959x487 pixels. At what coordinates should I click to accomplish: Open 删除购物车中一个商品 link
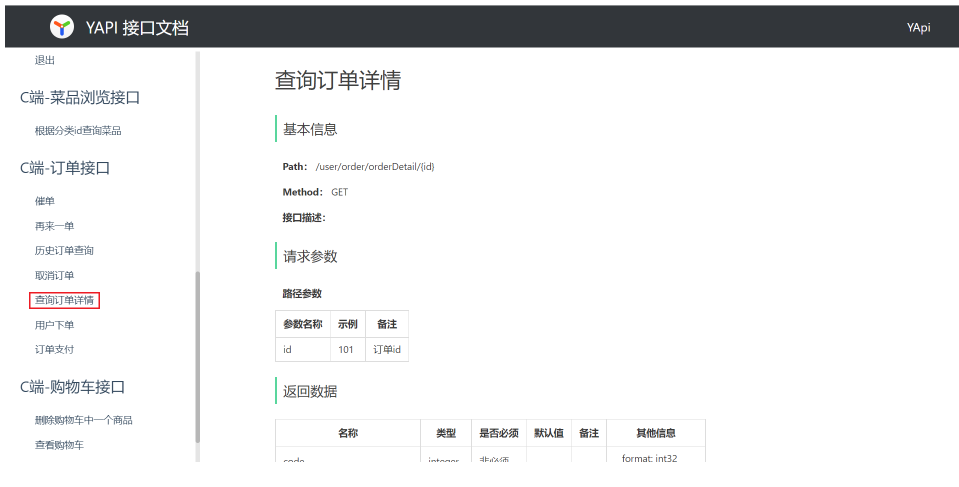[x=84, y=420]
